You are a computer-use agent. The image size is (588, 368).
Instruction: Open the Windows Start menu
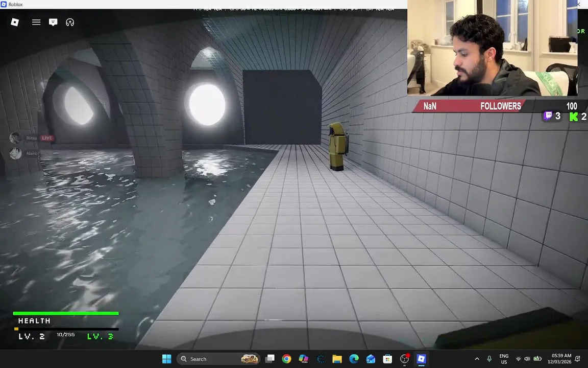(x=166, y=359)
